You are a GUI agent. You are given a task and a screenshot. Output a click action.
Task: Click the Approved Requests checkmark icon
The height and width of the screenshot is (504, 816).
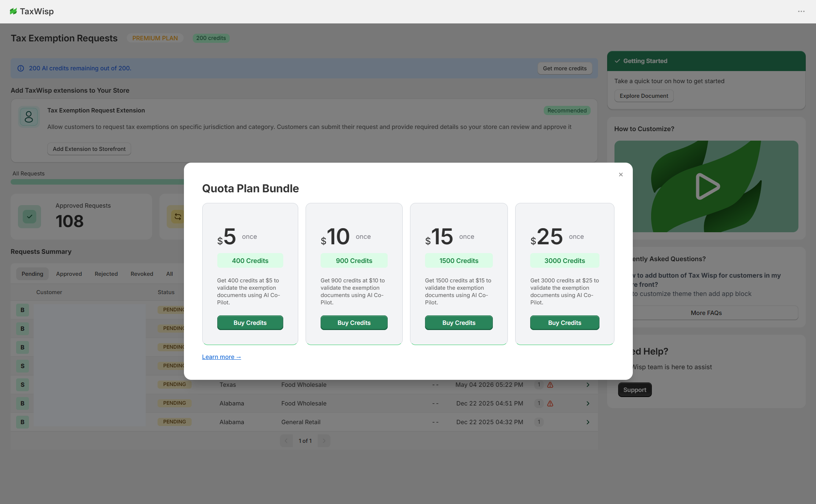[30, 216]
